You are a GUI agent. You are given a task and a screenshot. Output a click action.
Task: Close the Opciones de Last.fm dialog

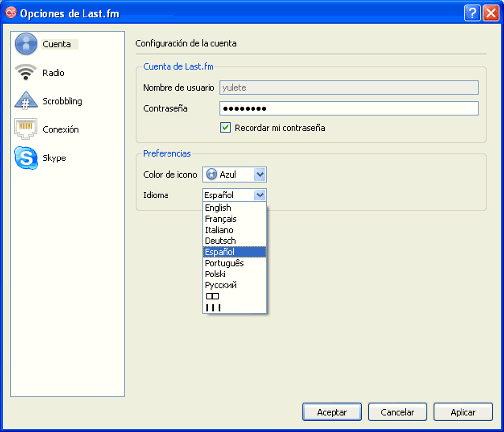491,13
